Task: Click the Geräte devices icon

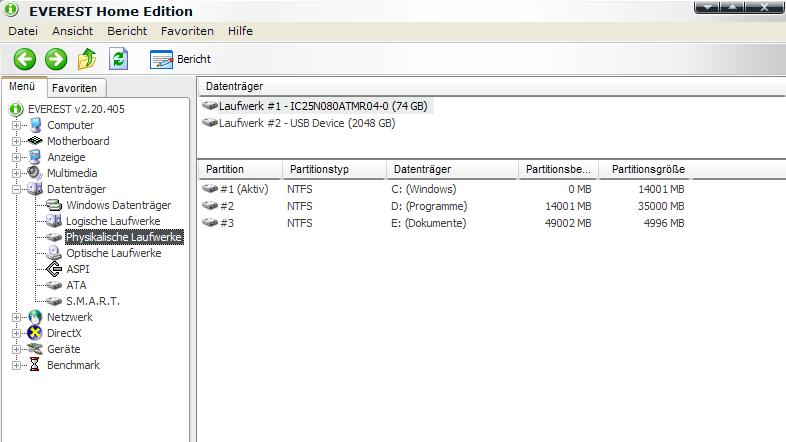Action: pyautogui.click(x=35, y=349)
